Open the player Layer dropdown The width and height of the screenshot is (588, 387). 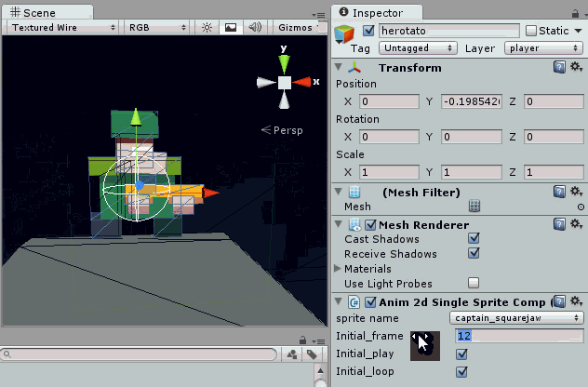point(543,48)
